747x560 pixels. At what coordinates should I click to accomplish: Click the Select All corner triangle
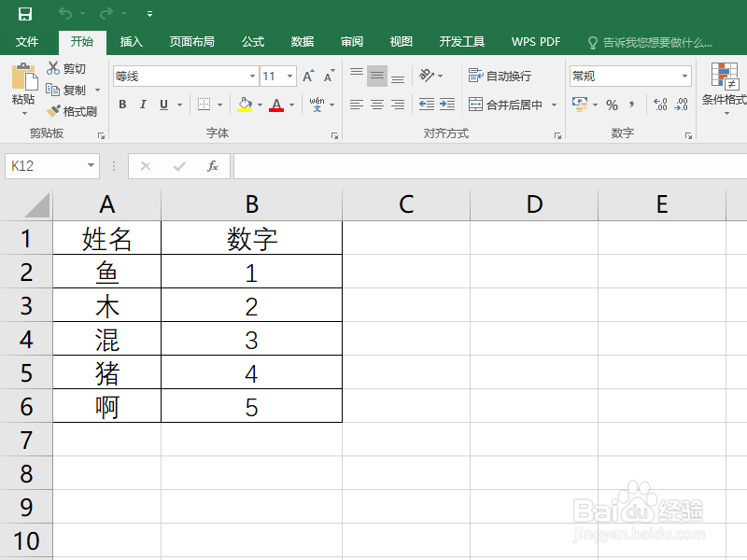point(36,205)
